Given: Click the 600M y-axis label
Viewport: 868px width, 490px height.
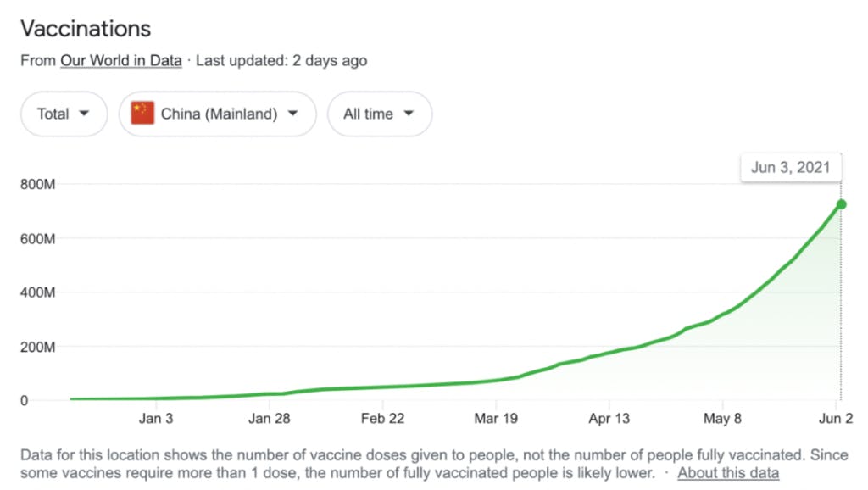Looking at the screenshot, I should tap(38, 238).
